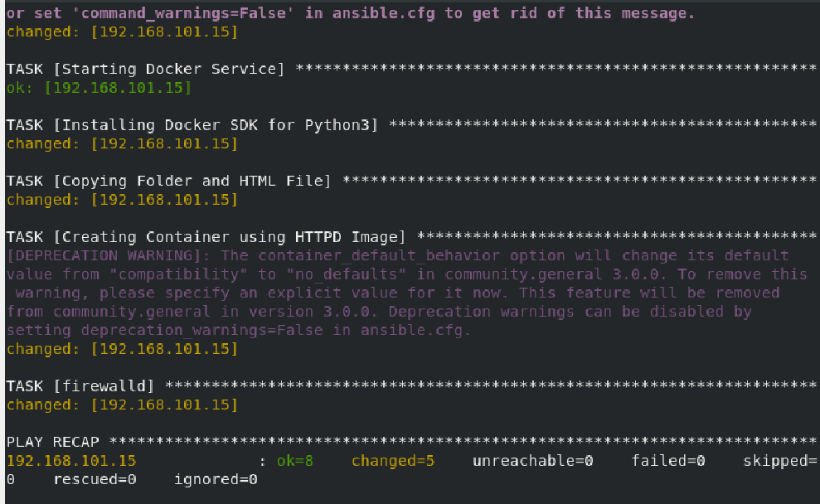Click the 'deprecation_warnings=False' text in the warning
Image resolution: width=820 pixels, height=504 pixels.
pos(201,331)
